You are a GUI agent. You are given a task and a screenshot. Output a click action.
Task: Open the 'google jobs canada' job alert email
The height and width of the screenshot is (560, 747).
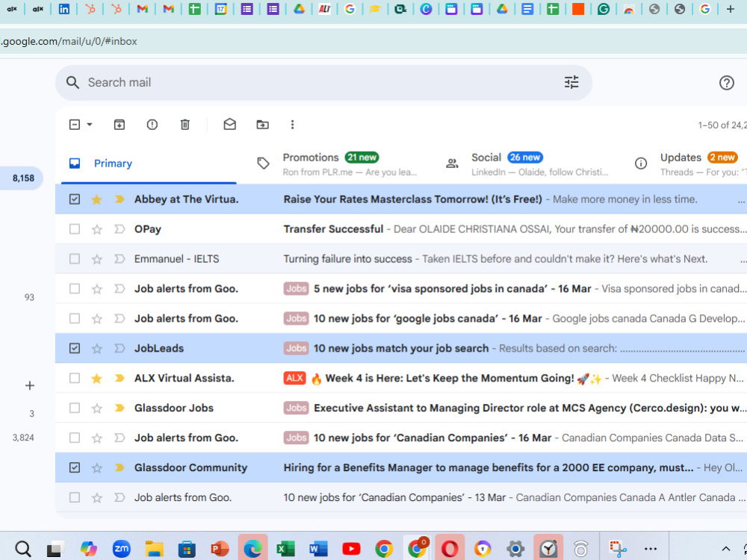[x=400, y=319]
